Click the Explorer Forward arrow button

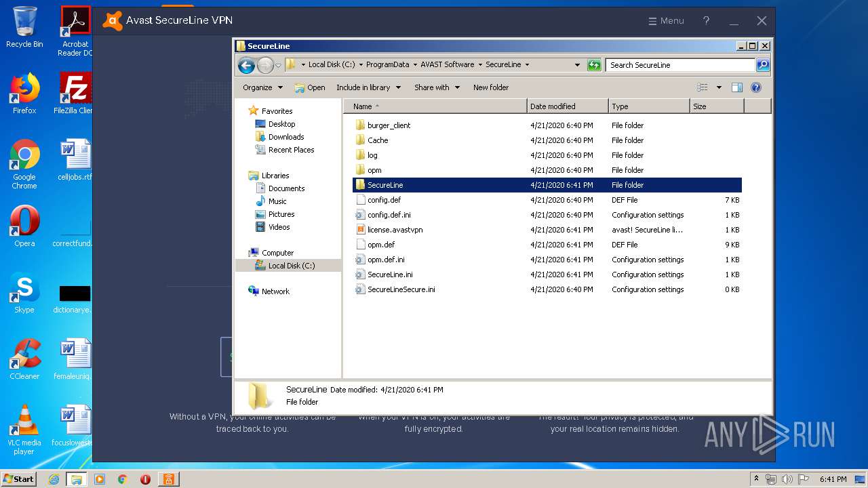pos(264,65)
